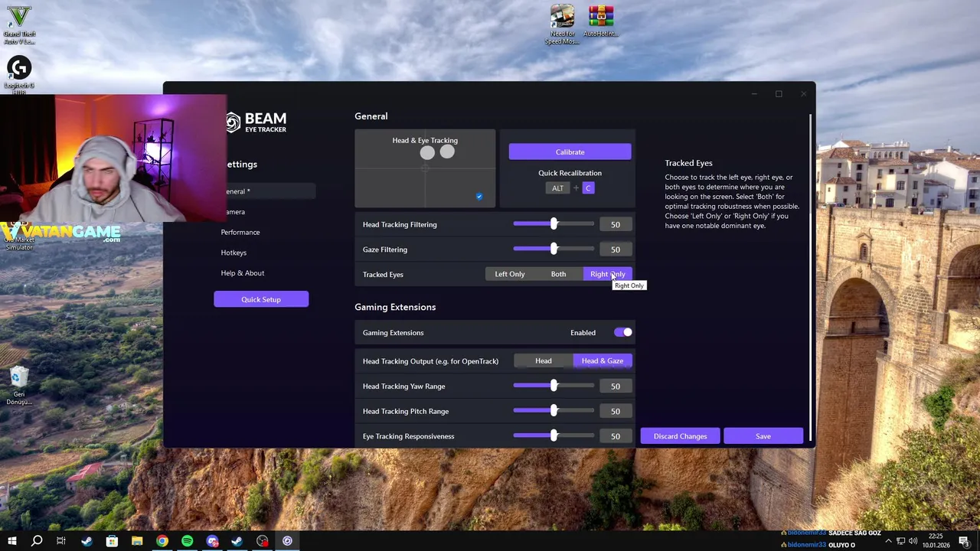Adjust the Head Tracking Pitch Range slider
The image size is (980, 551).
[x=554, y=411]
